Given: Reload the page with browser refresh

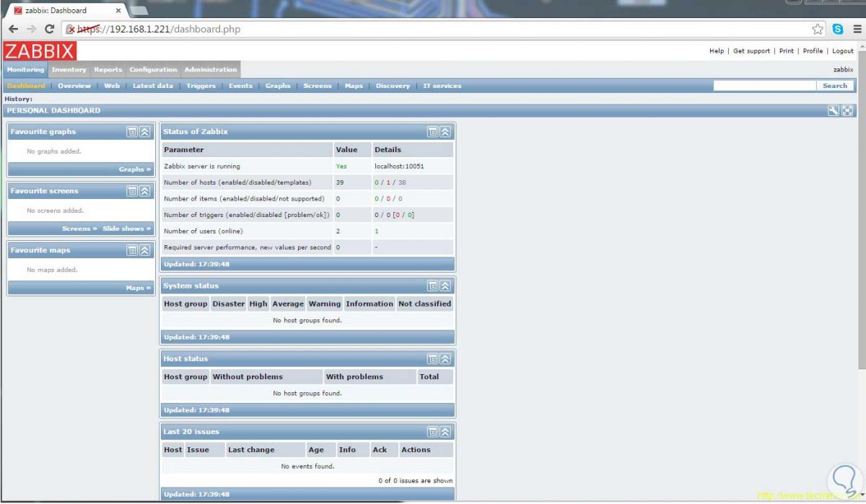Looking at the screenshot, I should pos(50,29).
